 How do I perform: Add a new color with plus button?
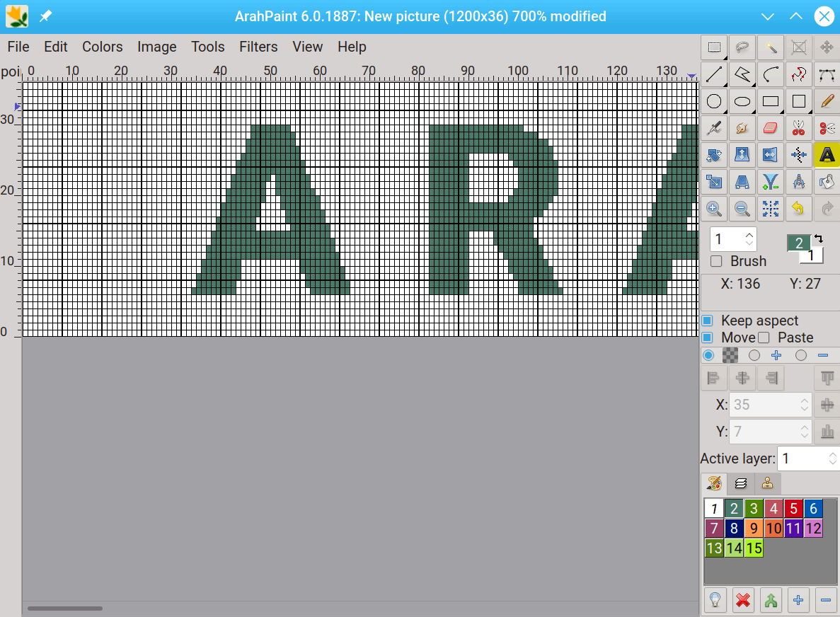point(798,601)
